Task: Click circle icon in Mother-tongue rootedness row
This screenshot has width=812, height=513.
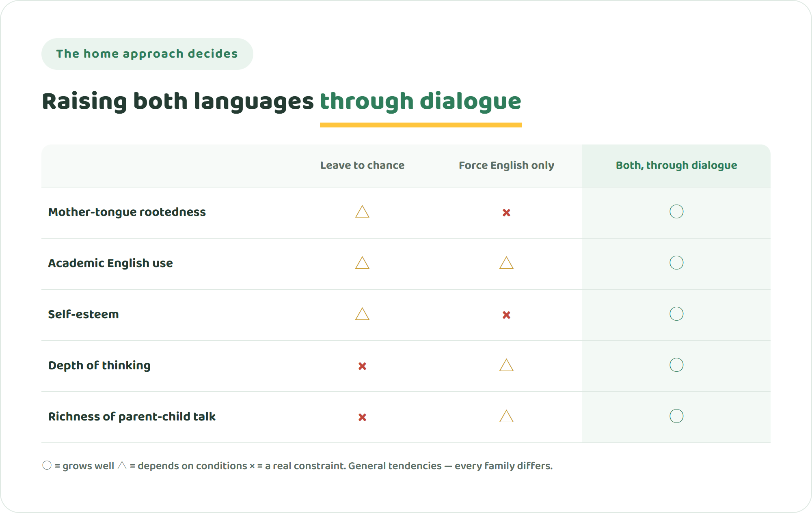Action: click(676, 211)
